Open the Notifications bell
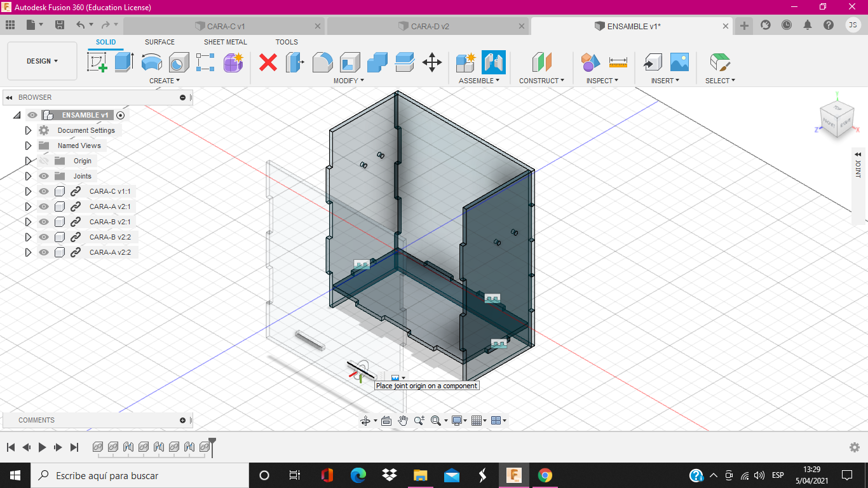 click(x=808, y=25)
